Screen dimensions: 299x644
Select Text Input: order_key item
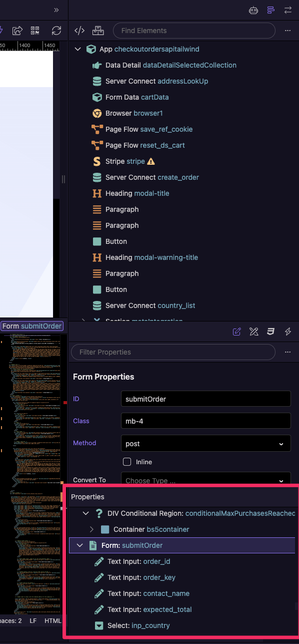[x=135, y=577]
